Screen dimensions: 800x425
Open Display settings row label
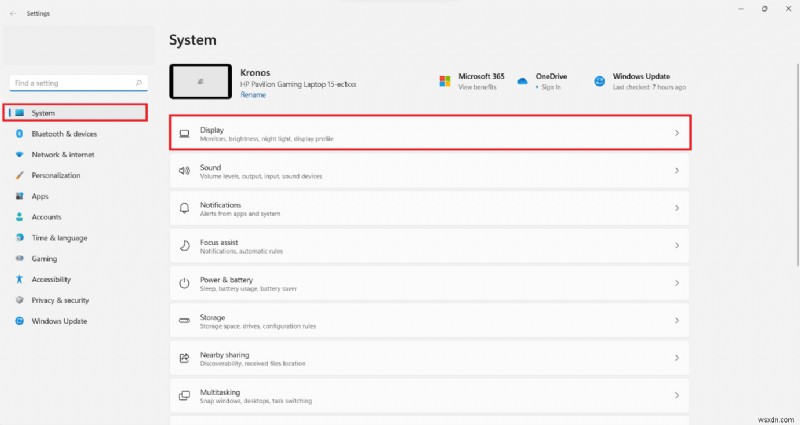(212, 130)
